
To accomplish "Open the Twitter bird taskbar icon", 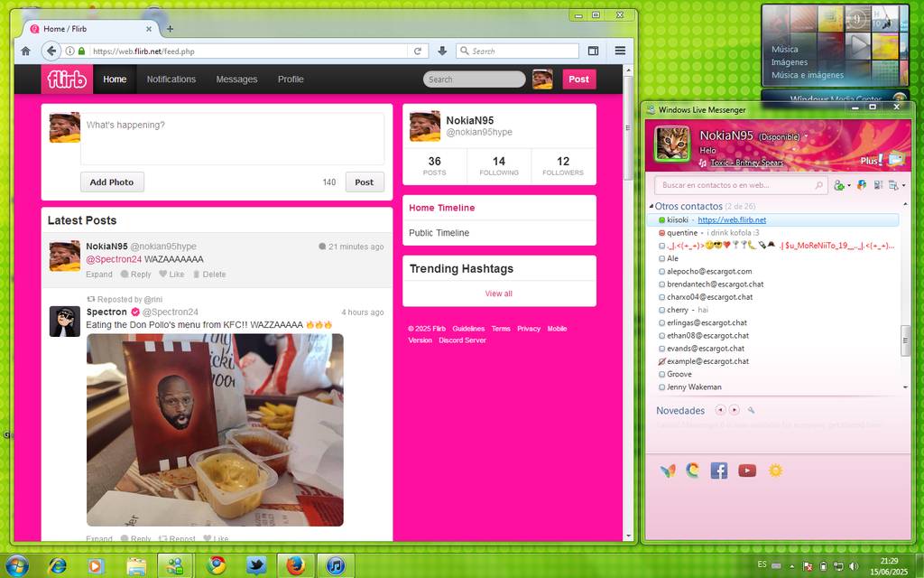I will [255, 566].
